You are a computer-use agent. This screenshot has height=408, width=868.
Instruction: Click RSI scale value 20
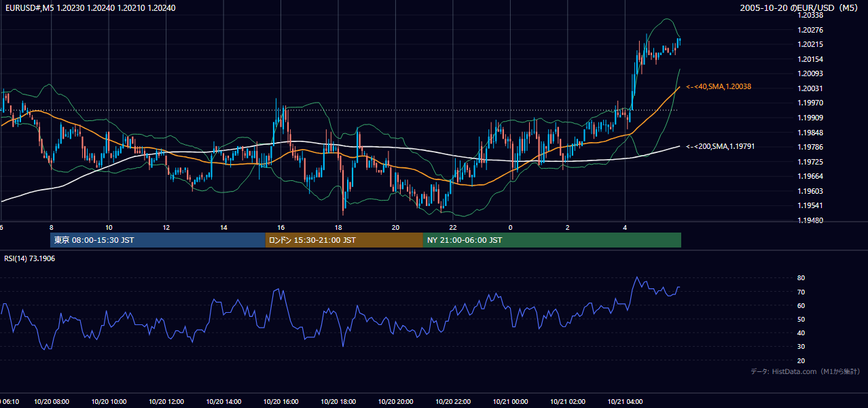pos(801,360)
